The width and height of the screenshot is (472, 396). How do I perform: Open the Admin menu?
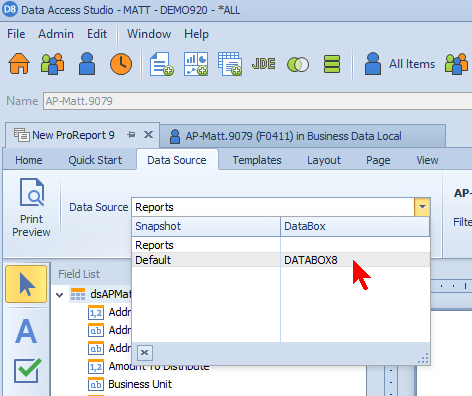pyautogui.click(x=56, y=34)
